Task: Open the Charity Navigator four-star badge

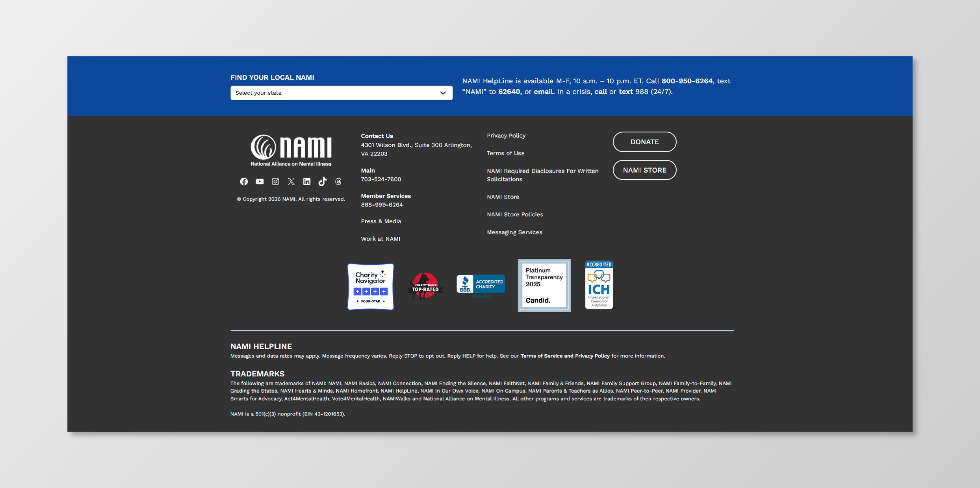Action: click(x=370, y=287)
